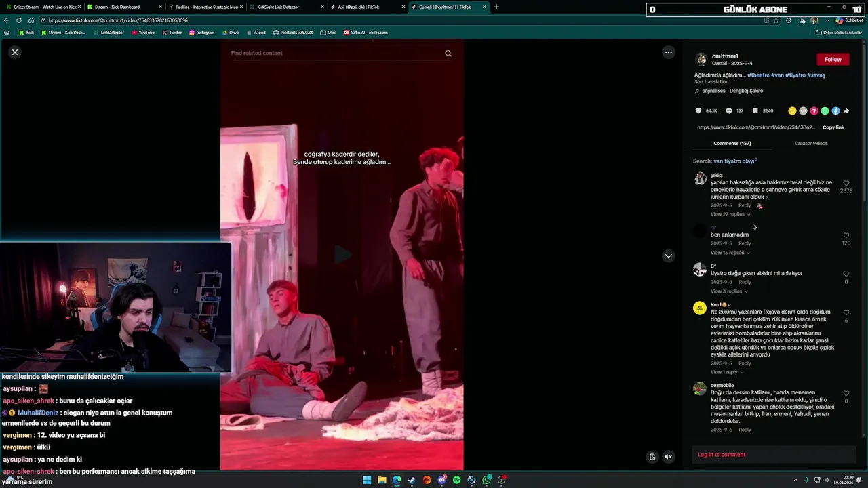Click Log in to comment
Image resolution: width=868 pixels, height=488 pixels.
(722, 455)
